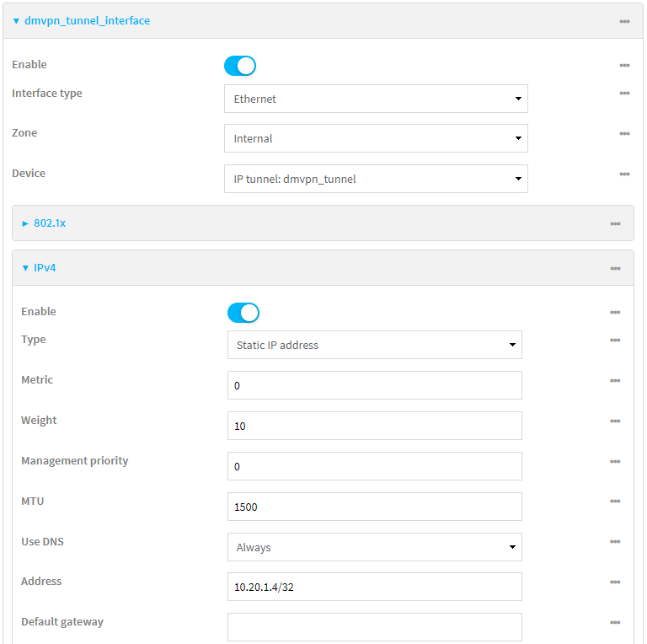Collapse the IPv4 section

click(x=39, y=268)
